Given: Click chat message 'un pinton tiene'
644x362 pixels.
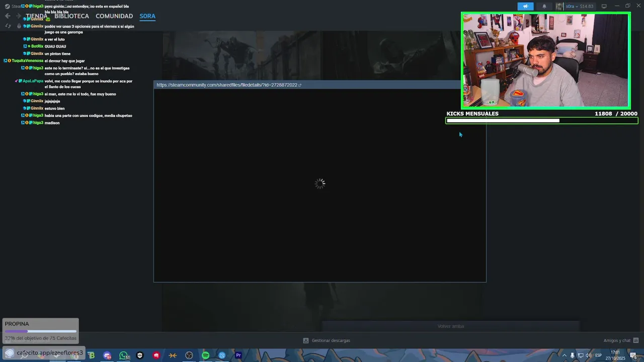Looking at the screenshot, I should [x=57, y=54].
